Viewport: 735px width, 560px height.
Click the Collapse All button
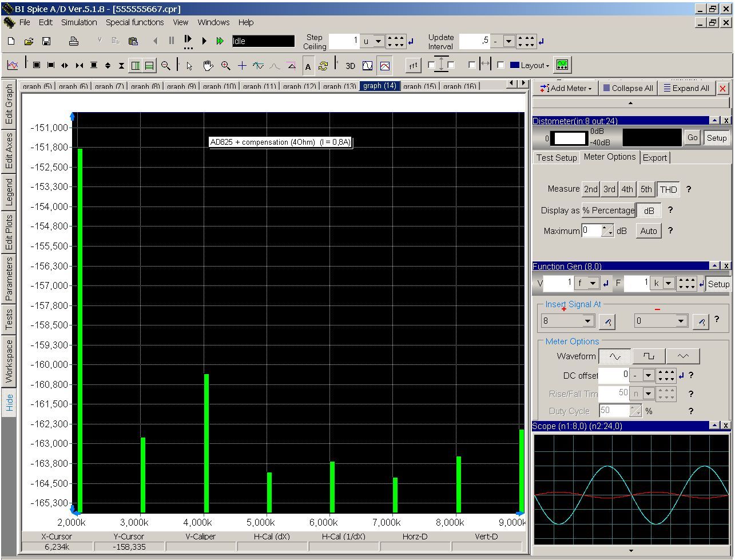coord(627,88)
